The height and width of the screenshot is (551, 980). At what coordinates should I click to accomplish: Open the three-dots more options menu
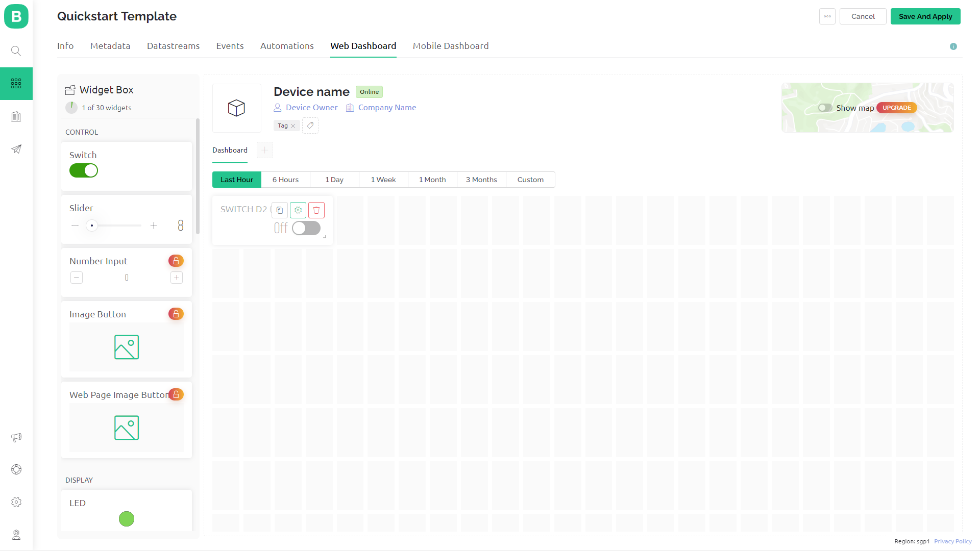(827, 16)
